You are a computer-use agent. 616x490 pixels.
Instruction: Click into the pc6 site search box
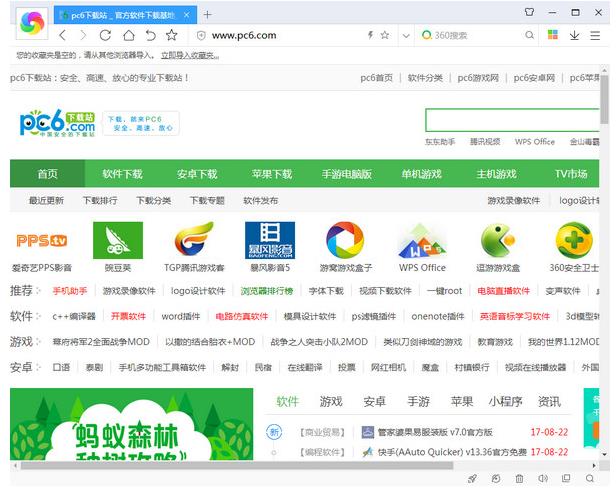click(510, 120)
